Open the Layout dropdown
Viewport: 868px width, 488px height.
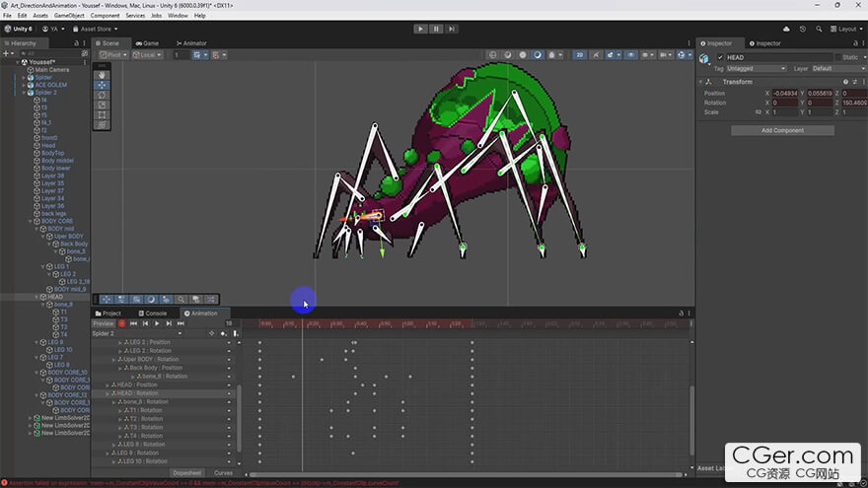click(846, 29)
